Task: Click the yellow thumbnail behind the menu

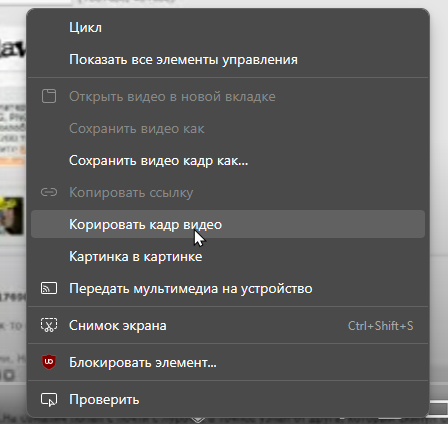Action: pyautogui.click(x=12, y=216)
